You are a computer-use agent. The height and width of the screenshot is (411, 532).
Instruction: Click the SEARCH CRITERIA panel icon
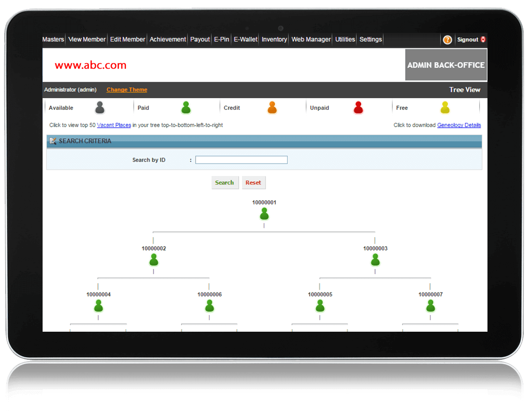pos(53,141)
